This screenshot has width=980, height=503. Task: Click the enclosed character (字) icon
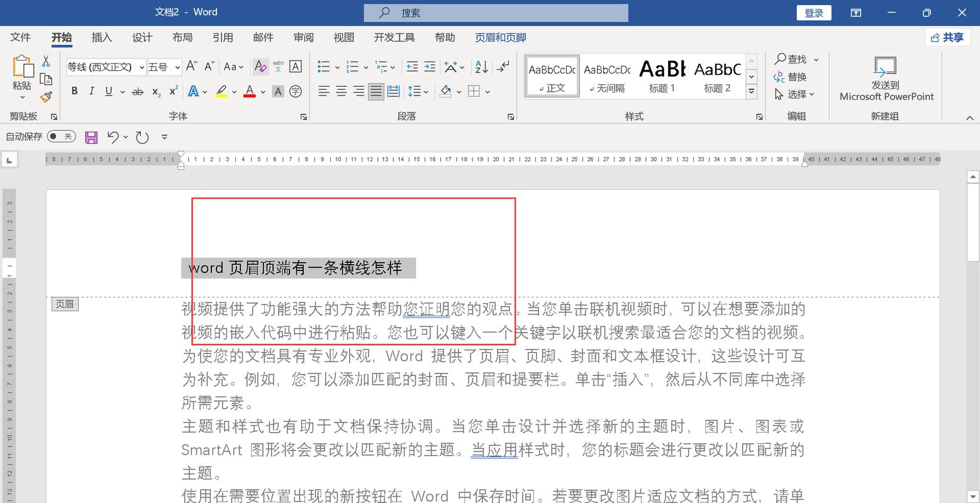296,92
